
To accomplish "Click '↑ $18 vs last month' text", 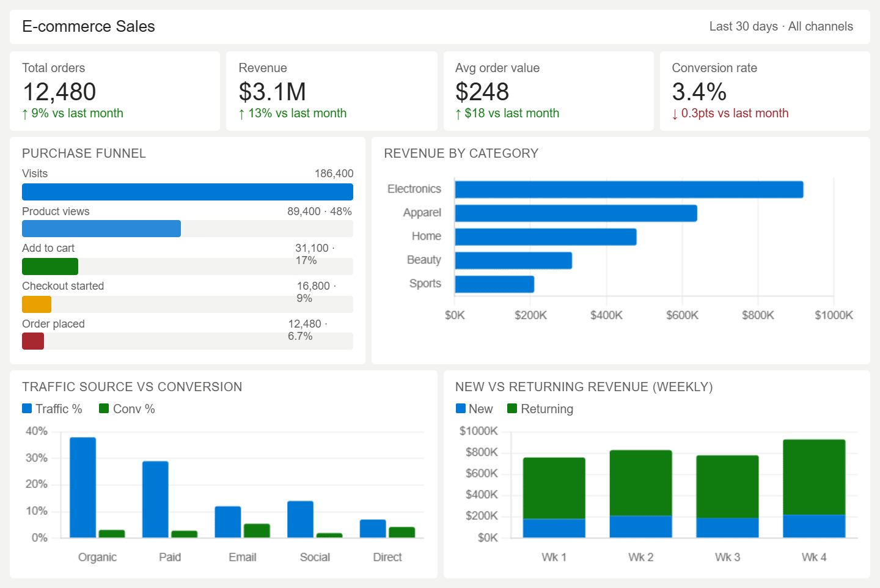I will (507, 113).
